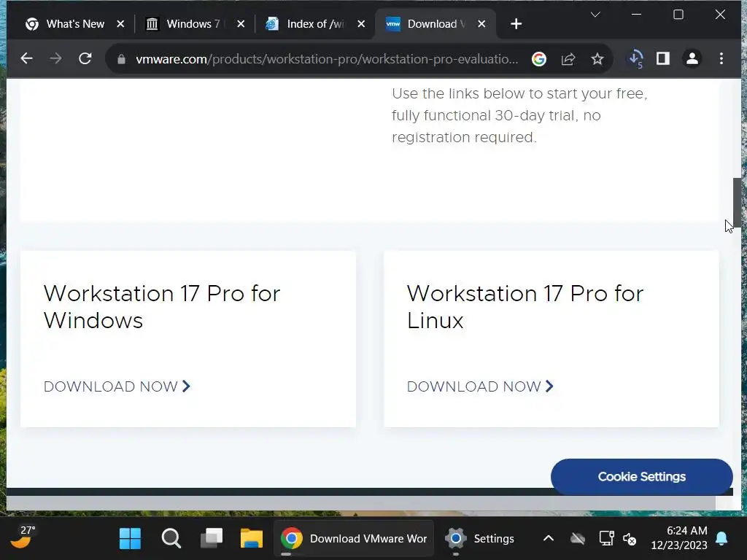Click the Google icon in address bar
The image size is (747, 560).
(x=539, y=59)
